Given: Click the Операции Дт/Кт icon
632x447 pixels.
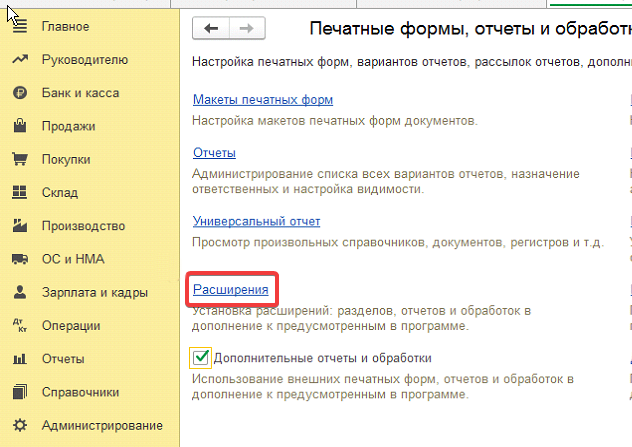Looking at the screenshot, I should [x=20, y=325].
